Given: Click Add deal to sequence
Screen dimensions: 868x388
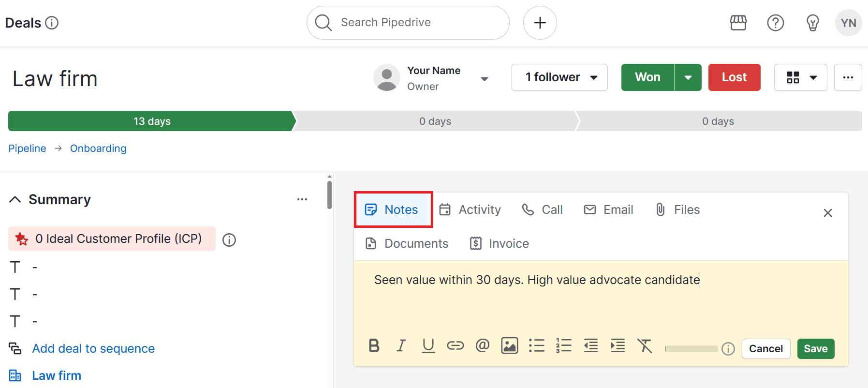Looking at the screenshot, I should click(x=93, y=348).
